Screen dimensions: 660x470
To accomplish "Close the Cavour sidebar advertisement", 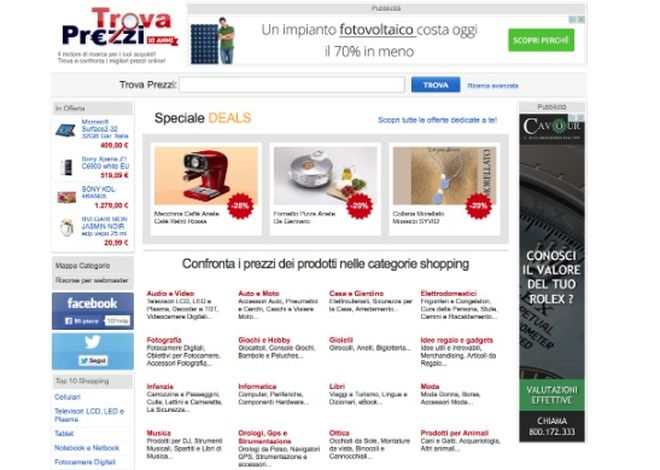I will click(580, 118).
